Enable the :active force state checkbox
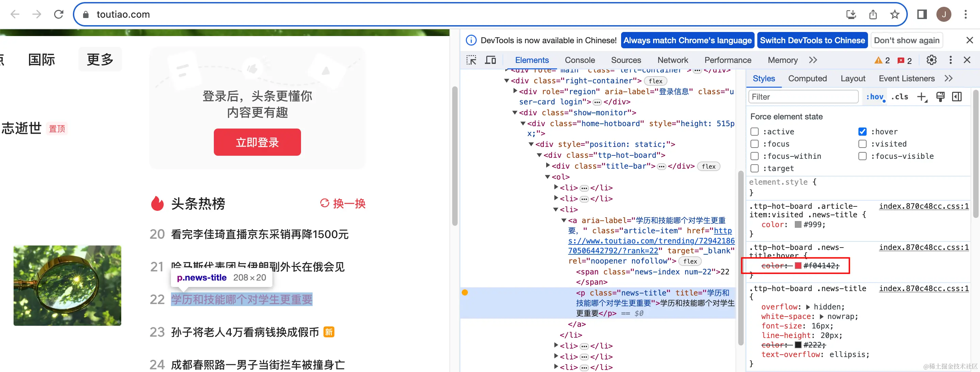 point(754,132)
